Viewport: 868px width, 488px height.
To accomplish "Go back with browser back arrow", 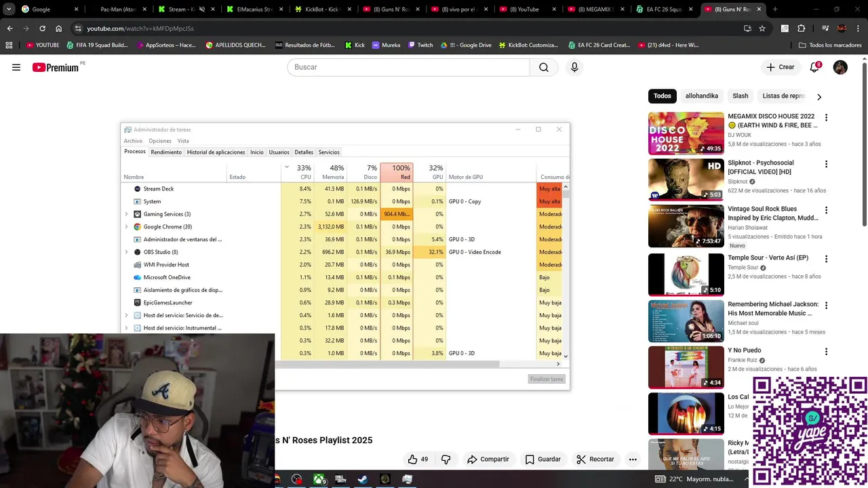I will coord(9,28).
